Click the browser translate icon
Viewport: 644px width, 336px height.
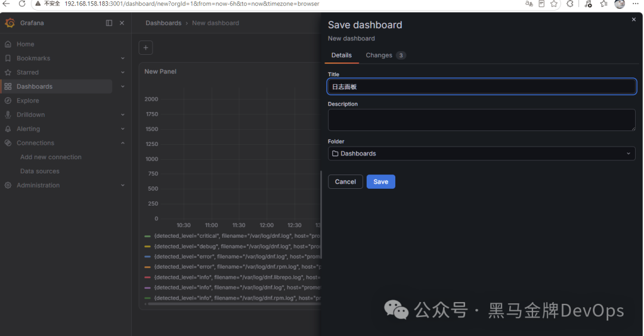[x=529, y=4]
